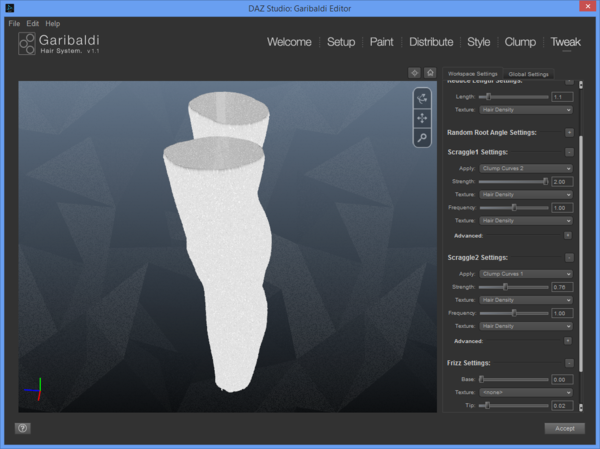Open the help question mark button
Image resolution: width=600 pixels, height=449 pixels.
23,428
